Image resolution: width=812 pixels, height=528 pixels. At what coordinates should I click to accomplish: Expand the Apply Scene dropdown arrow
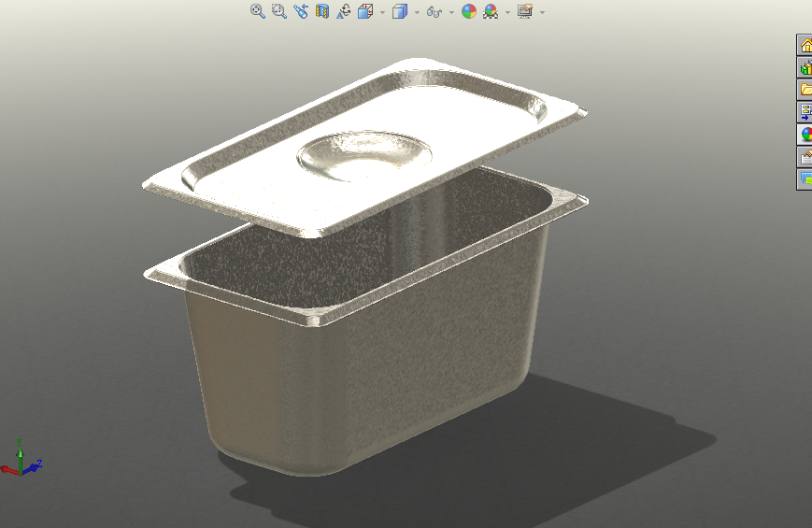click(507, 12)
